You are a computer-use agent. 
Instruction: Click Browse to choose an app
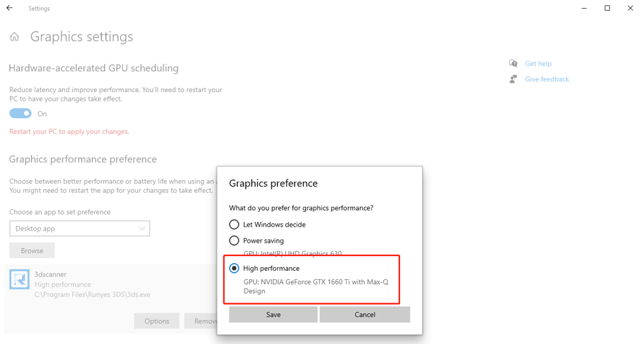32,251
